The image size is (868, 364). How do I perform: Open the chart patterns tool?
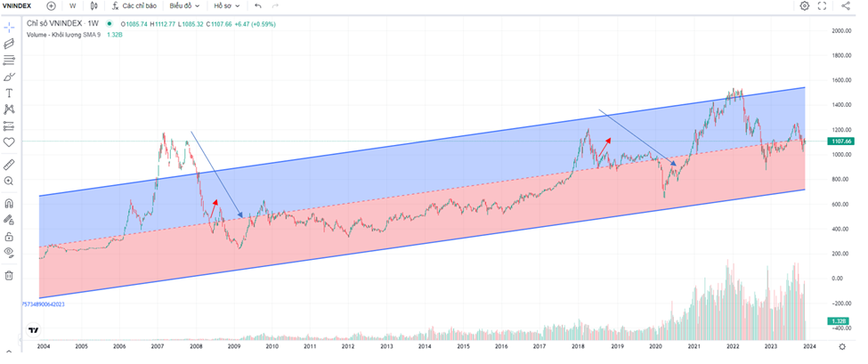(x=9, y=109)
